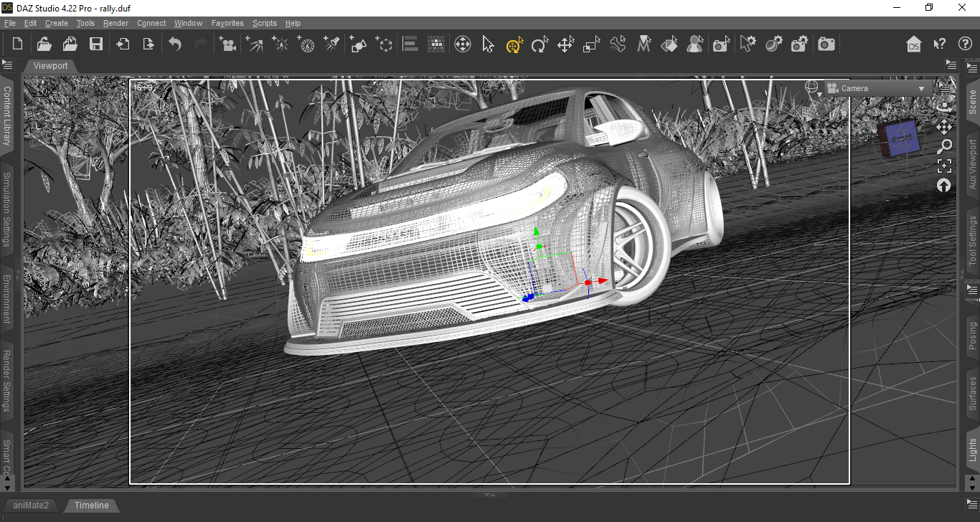The image size is (980, 522).
Task: Open the File menu
Action: (10, 23)
